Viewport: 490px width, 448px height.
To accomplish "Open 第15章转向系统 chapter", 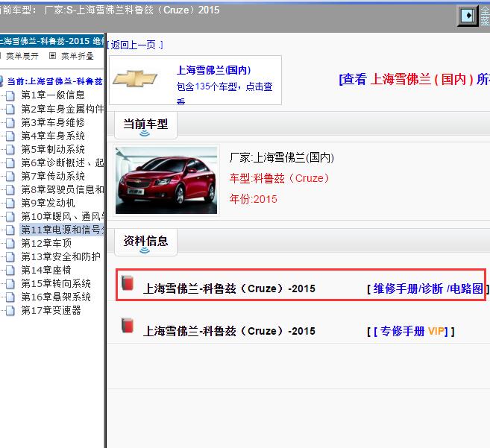I will point(56,283).
